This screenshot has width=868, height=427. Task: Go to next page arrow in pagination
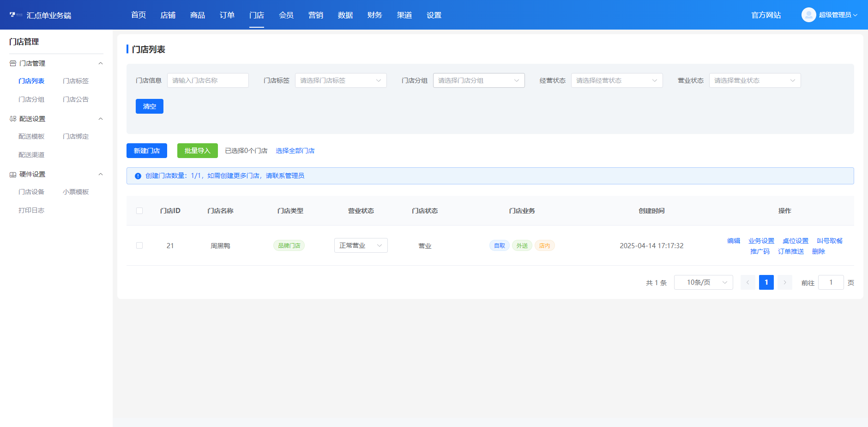(784, 282)
